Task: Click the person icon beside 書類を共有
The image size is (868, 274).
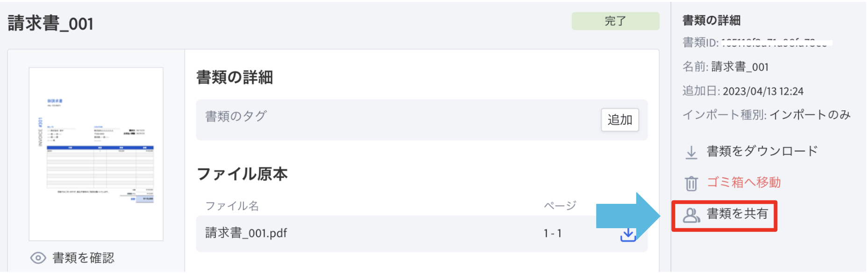Action: 691,215
